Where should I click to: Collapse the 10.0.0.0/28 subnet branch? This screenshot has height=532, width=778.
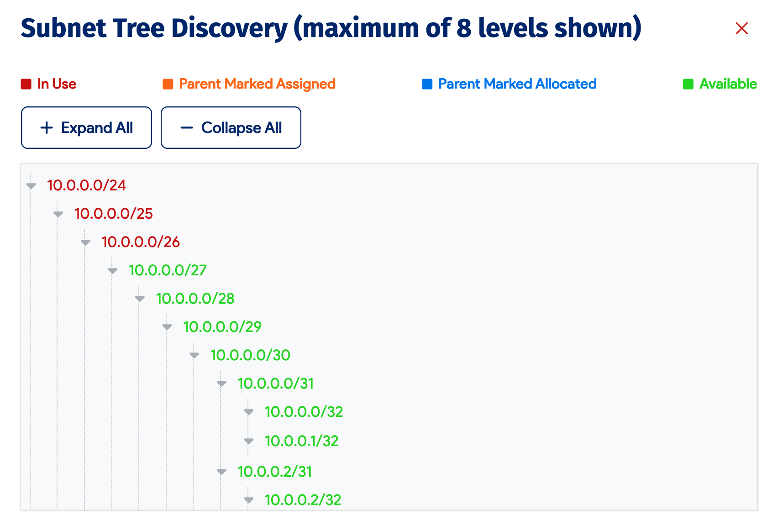click(140, 299)
